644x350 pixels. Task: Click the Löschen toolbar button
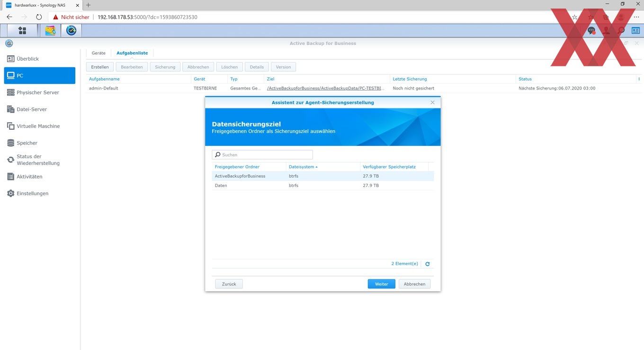click(x=230, y=67)
